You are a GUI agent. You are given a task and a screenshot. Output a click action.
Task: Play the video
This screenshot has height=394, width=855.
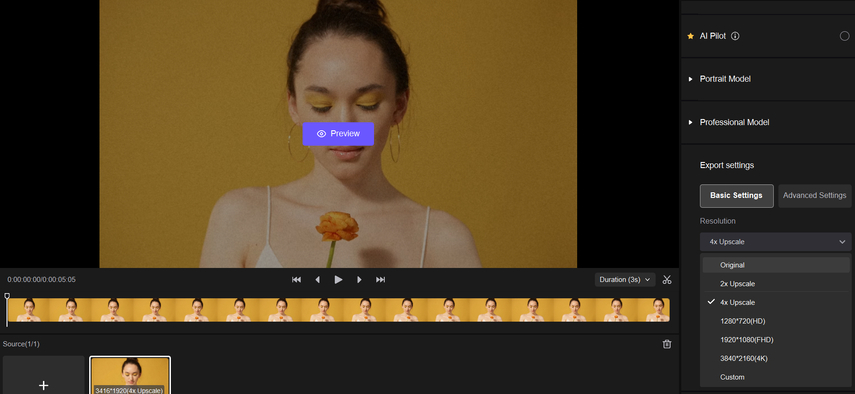tap(338, 280)
